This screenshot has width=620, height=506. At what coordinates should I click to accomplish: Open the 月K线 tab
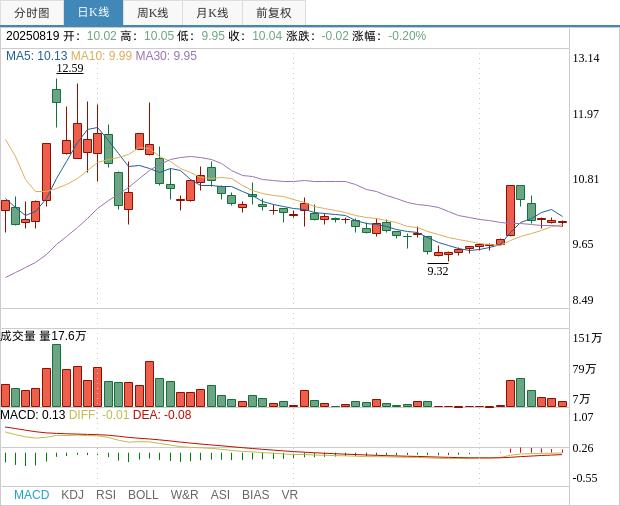coord(212,13)
